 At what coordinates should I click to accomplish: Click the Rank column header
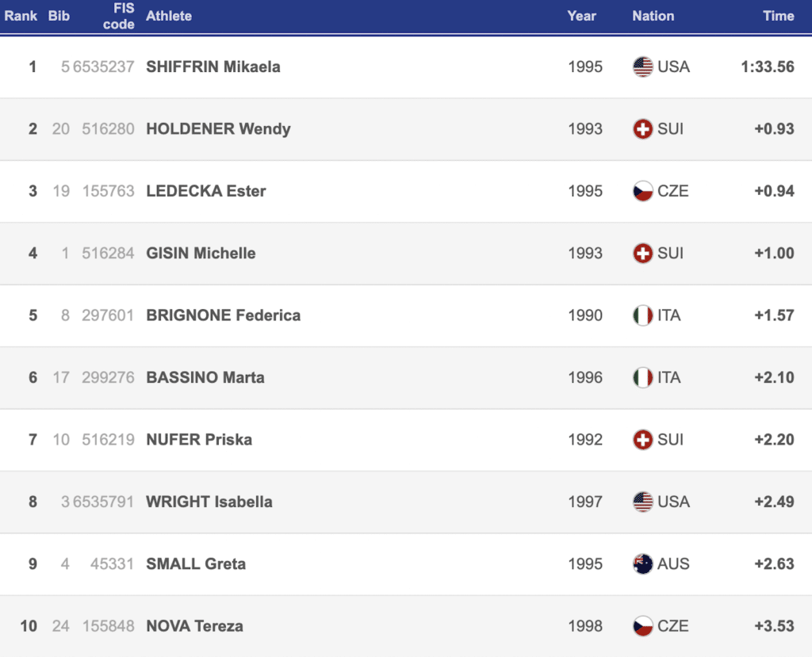(x=21, y=16)
